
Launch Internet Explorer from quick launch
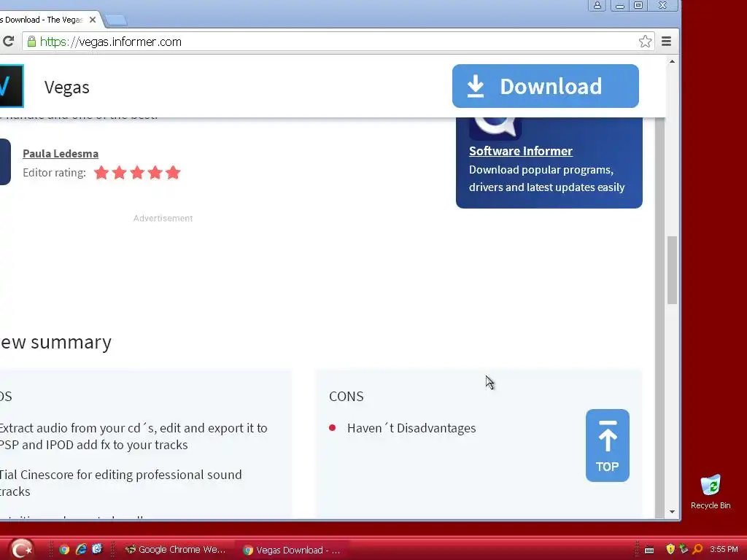click(x=81, y=550)
